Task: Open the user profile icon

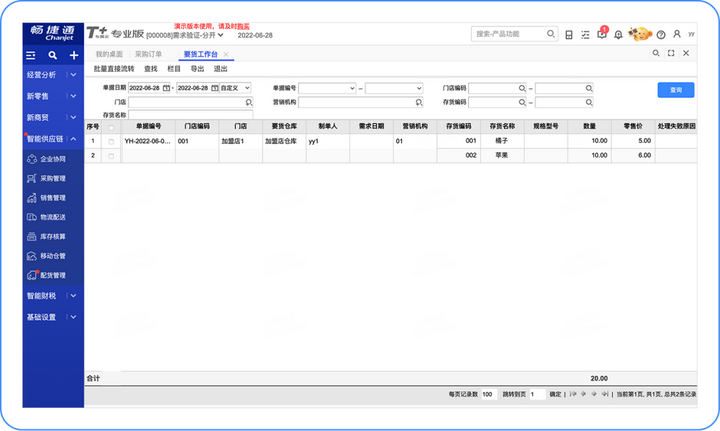Action: [677, 34]
